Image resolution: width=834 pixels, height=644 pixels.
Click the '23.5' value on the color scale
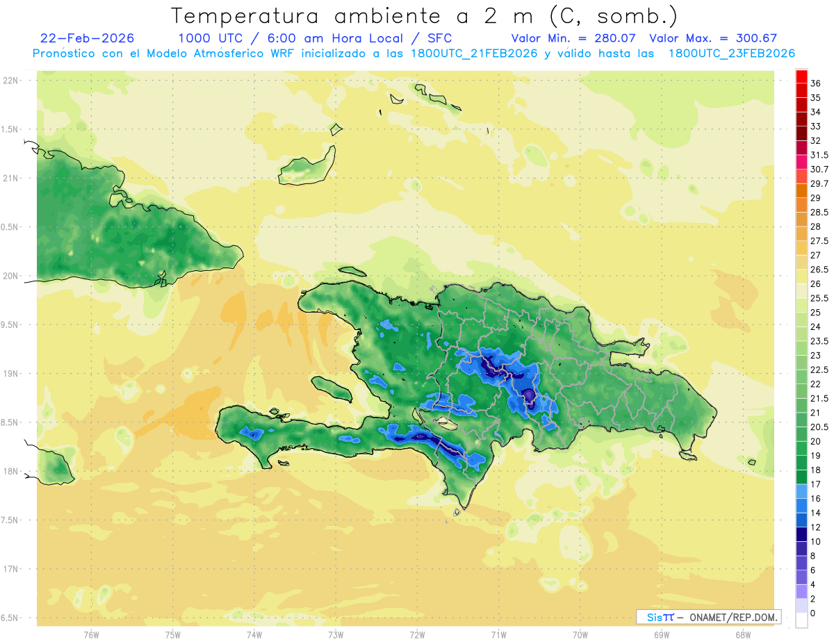[x=819, y=341]
